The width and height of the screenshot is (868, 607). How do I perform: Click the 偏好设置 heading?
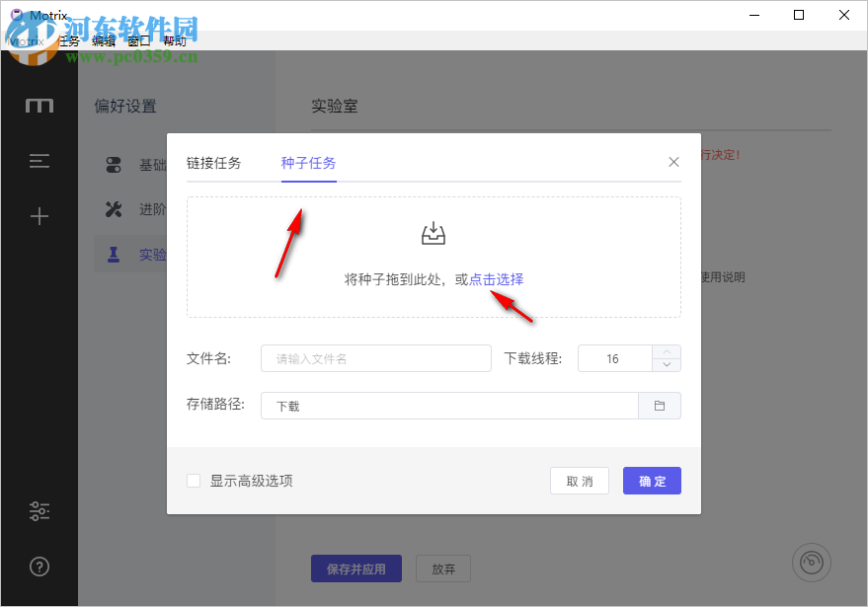pos(125,106)
